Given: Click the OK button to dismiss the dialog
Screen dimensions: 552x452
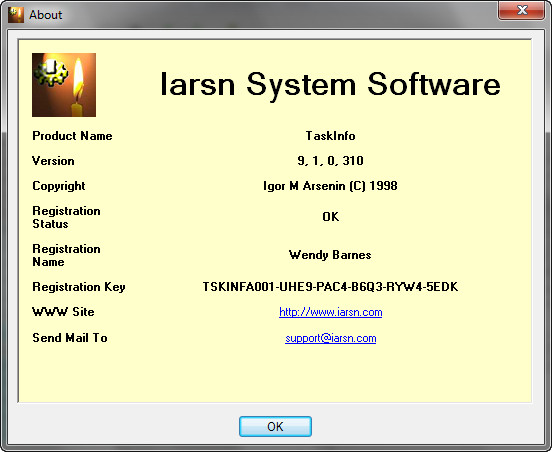Looking at the screenshot, I should click(x=275, y=426).
